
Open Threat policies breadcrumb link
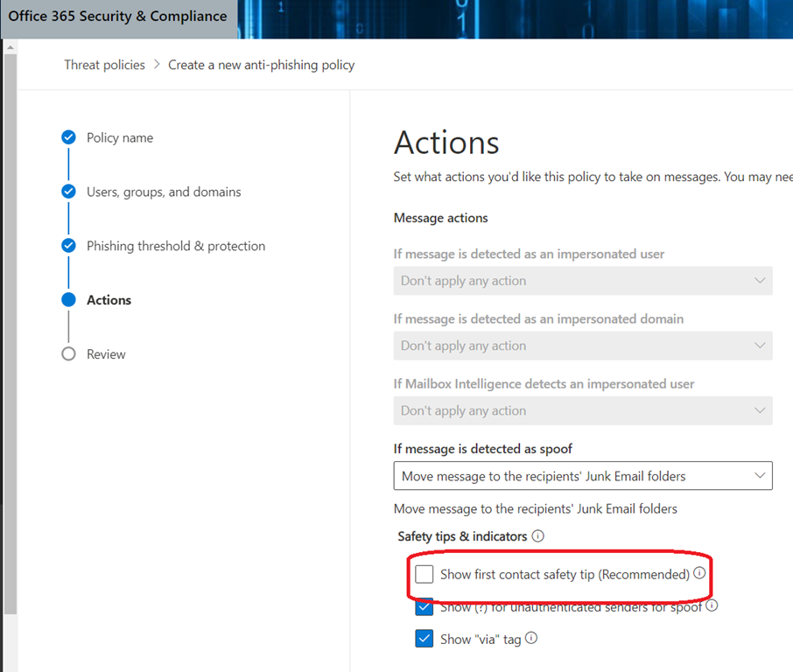coord(105,66)
